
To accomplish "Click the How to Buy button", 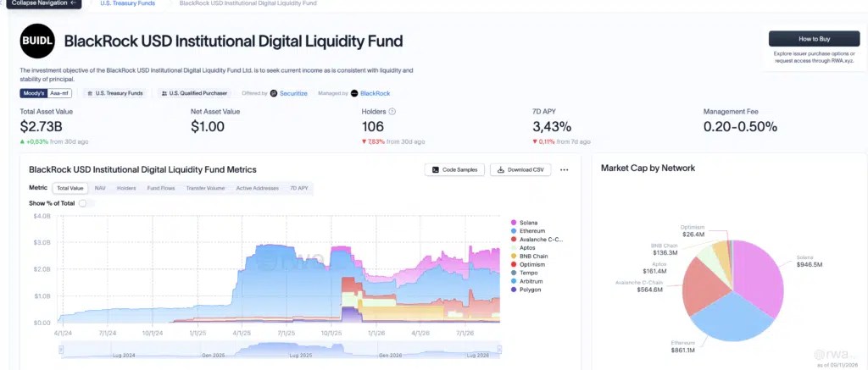I will (x=814, y=39).
